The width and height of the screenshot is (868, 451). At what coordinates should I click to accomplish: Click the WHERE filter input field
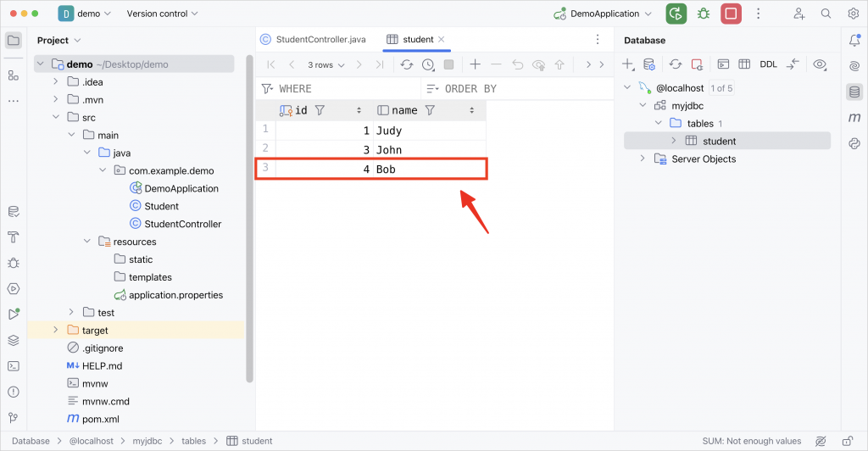[339, 88]
